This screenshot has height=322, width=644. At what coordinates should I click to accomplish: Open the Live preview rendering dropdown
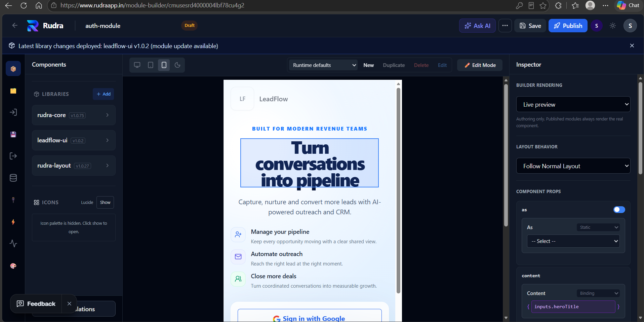tap(573, 104)
